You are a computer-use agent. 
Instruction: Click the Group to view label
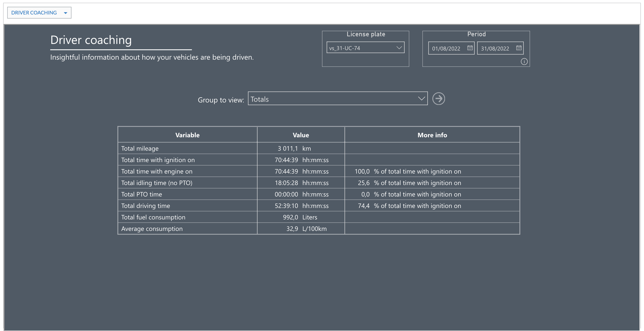(221, 100)
